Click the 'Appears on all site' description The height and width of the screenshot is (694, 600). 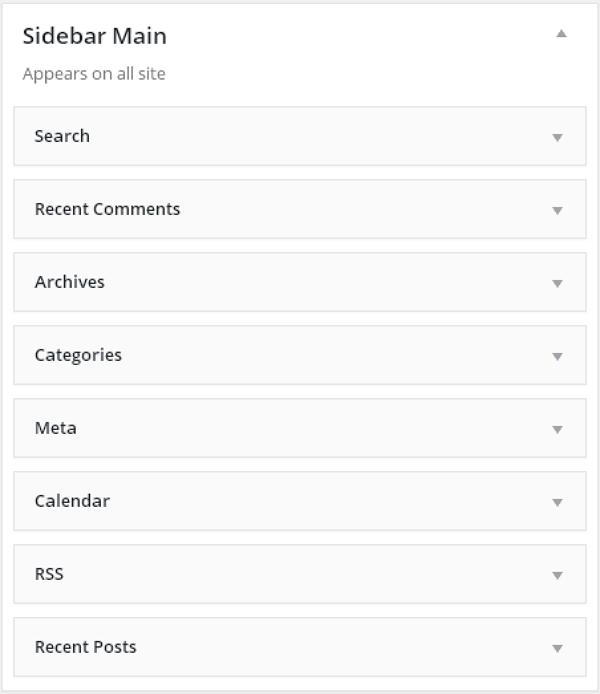(94, 74)
